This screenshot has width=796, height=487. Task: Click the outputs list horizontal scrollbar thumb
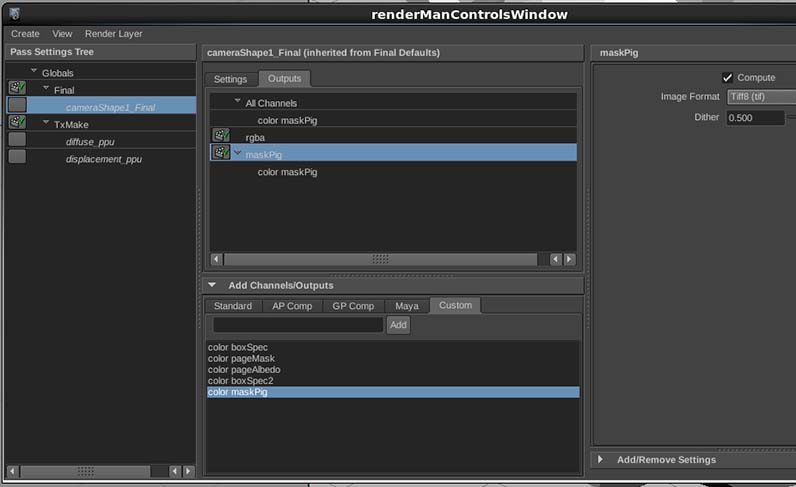[381, 259]
